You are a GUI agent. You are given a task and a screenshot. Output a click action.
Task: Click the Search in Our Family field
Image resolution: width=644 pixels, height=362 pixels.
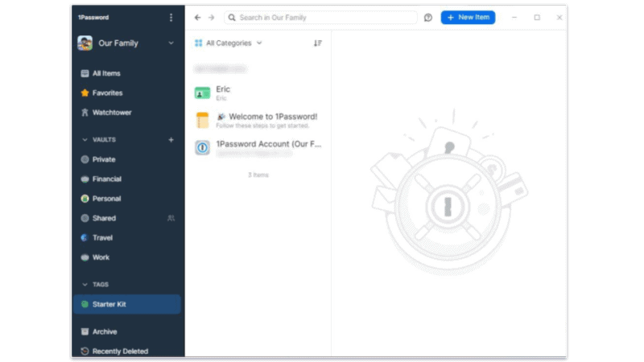click(x=320, y=18)
